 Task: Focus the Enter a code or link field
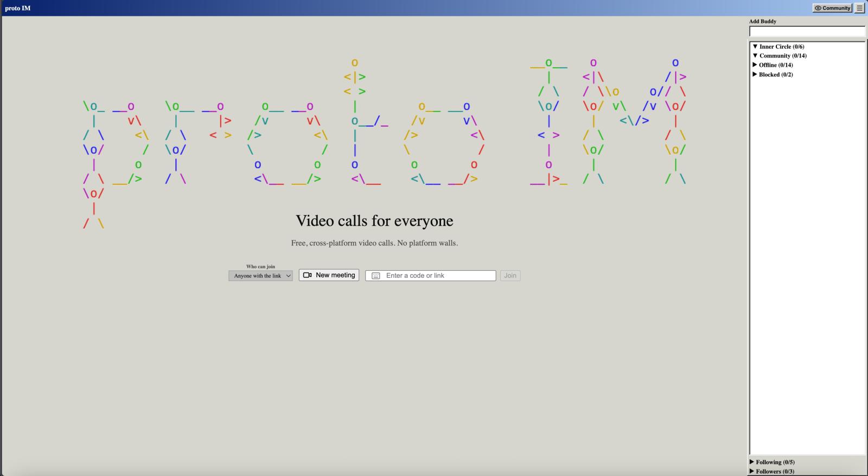click(431, 276)
